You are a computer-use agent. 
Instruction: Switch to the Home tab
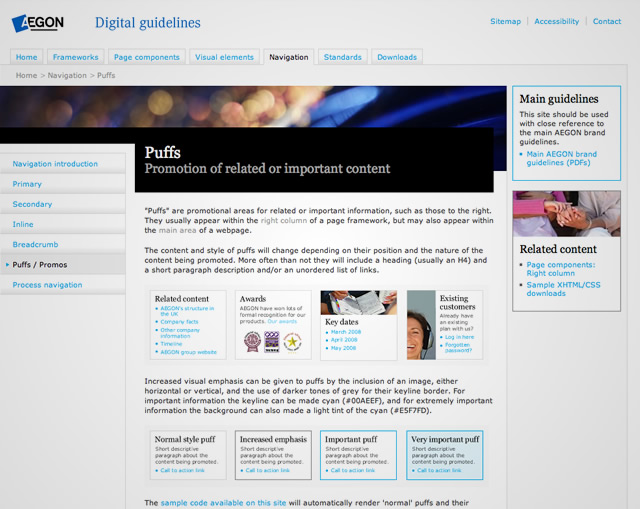point(26,57)
